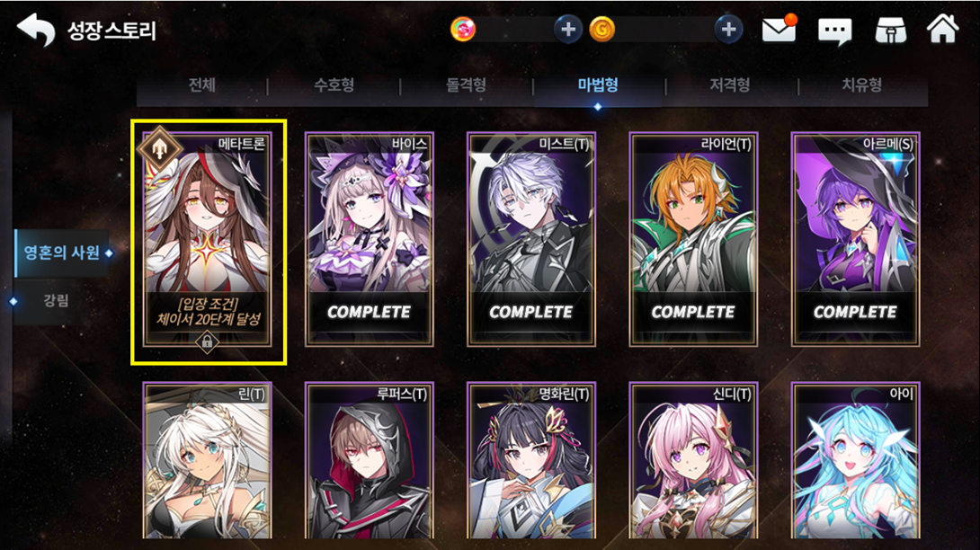Viewport: 980px width, 550px height.
Task: Tap the lock icon under 메타트론 card
Action: pyautogui.click(x=207, y=342)
